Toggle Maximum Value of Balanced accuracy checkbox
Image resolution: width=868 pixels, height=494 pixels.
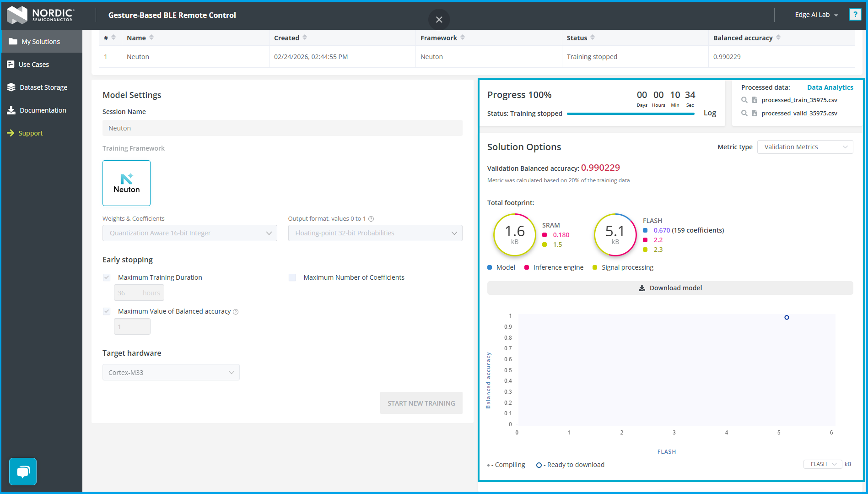[x=107, y=311]
